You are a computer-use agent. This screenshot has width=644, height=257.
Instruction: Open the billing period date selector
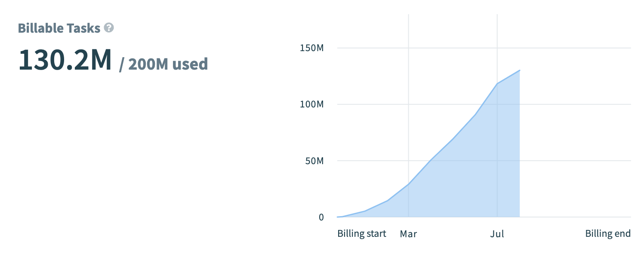(x=361, y=233)
